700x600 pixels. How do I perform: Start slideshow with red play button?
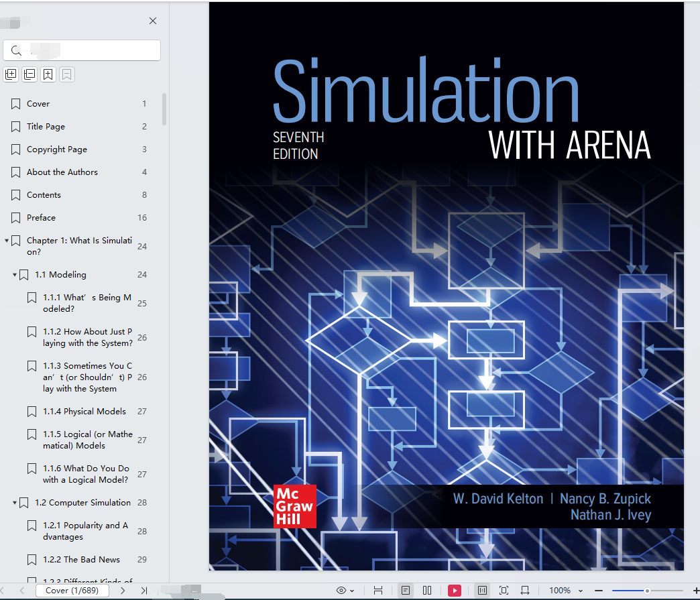tap(455, 591)
